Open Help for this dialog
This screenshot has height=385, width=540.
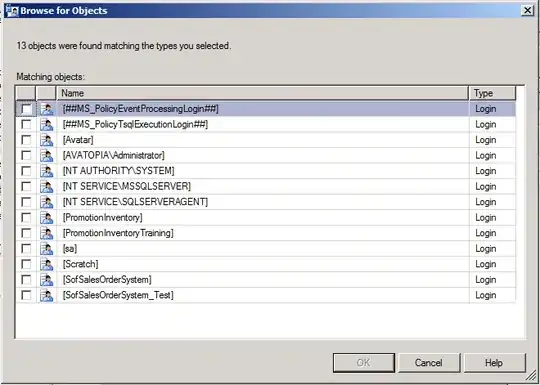pos(494,363)
